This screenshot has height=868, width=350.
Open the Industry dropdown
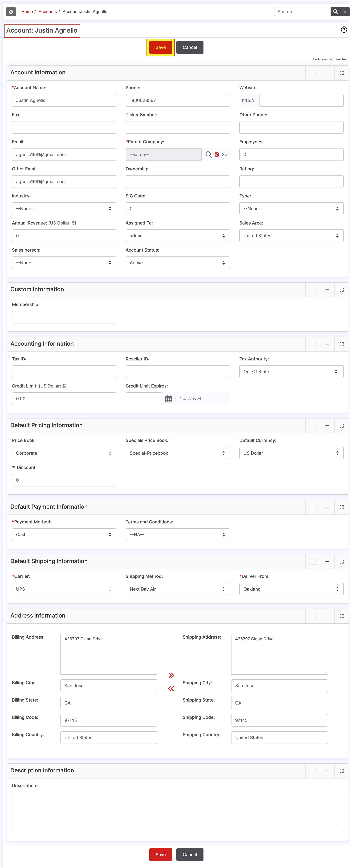[x=64, y=209]
